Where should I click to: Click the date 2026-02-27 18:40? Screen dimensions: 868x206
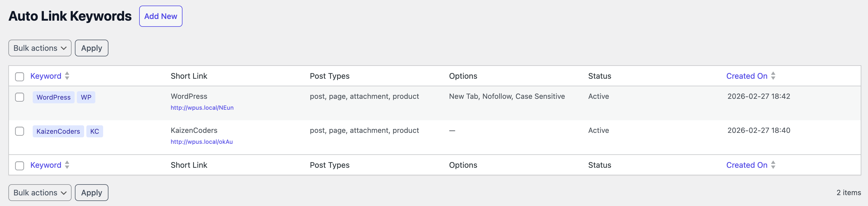[758, 130]
